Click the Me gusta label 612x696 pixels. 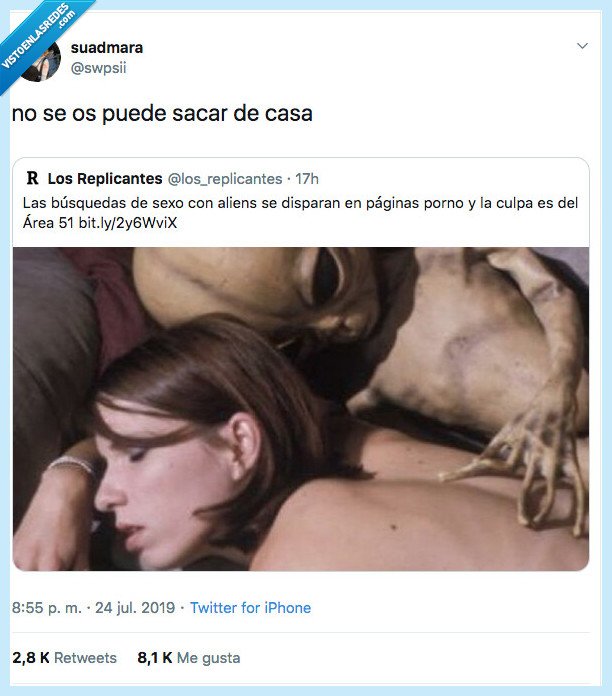coord(209,658)
